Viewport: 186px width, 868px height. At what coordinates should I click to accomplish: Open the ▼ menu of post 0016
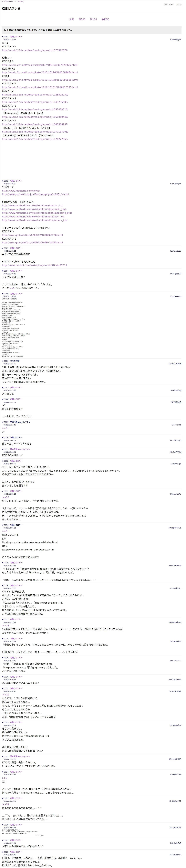3,586
